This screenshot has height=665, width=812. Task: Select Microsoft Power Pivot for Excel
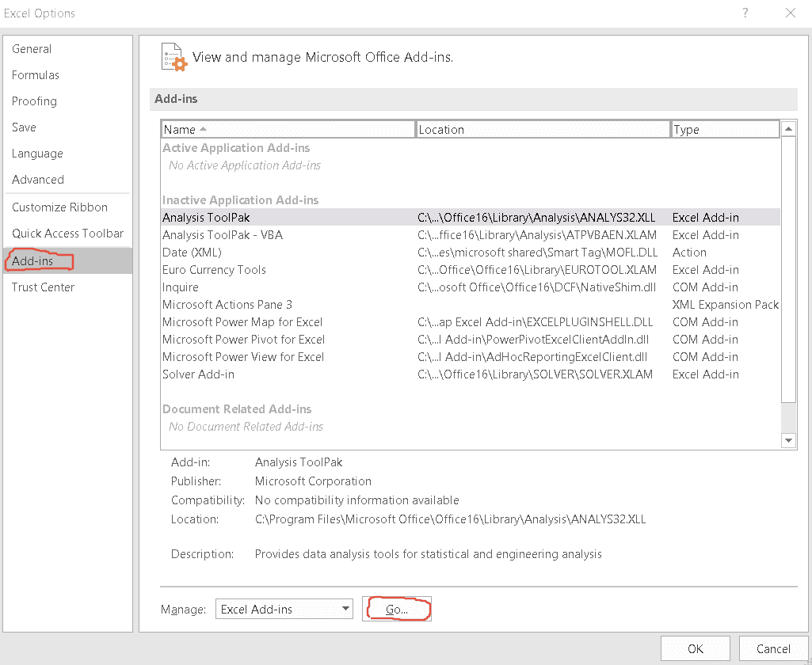471,340
